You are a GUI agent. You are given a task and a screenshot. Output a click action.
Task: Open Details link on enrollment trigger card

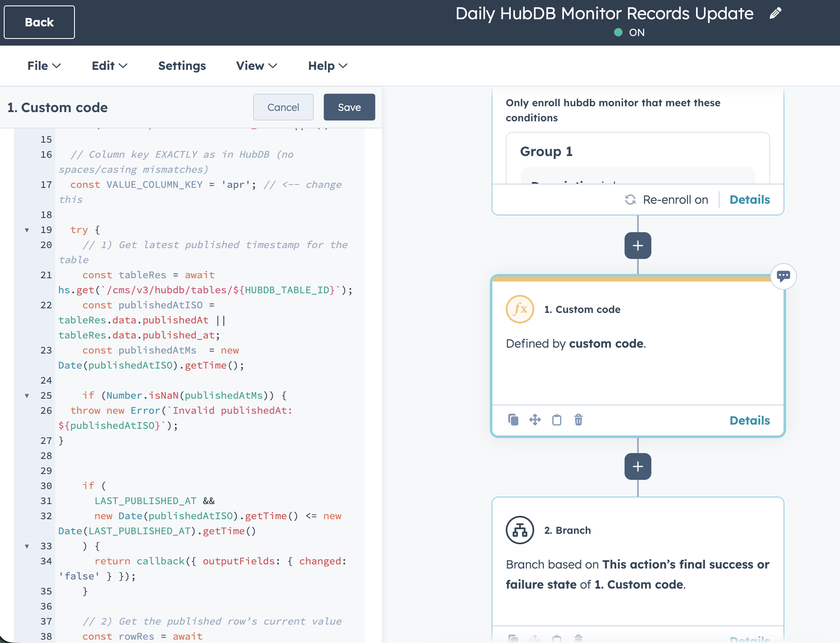click(x=750, y=200)
